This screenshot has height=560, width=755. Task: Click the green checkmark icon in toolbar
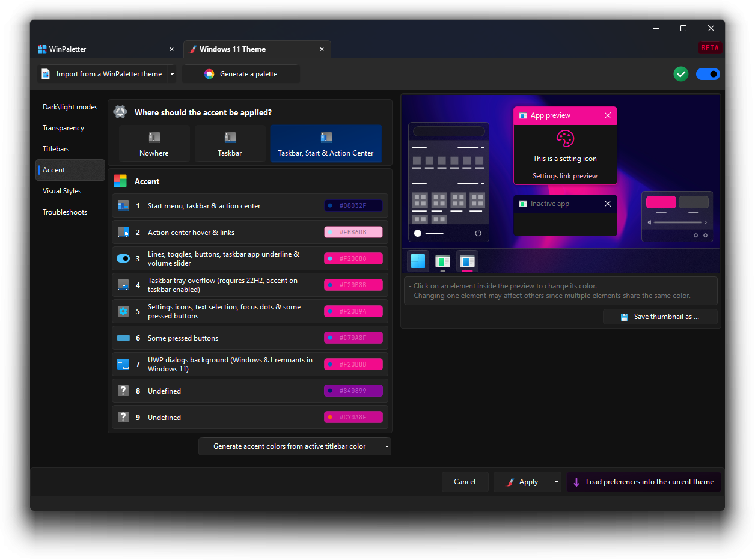tap(681, 74)
